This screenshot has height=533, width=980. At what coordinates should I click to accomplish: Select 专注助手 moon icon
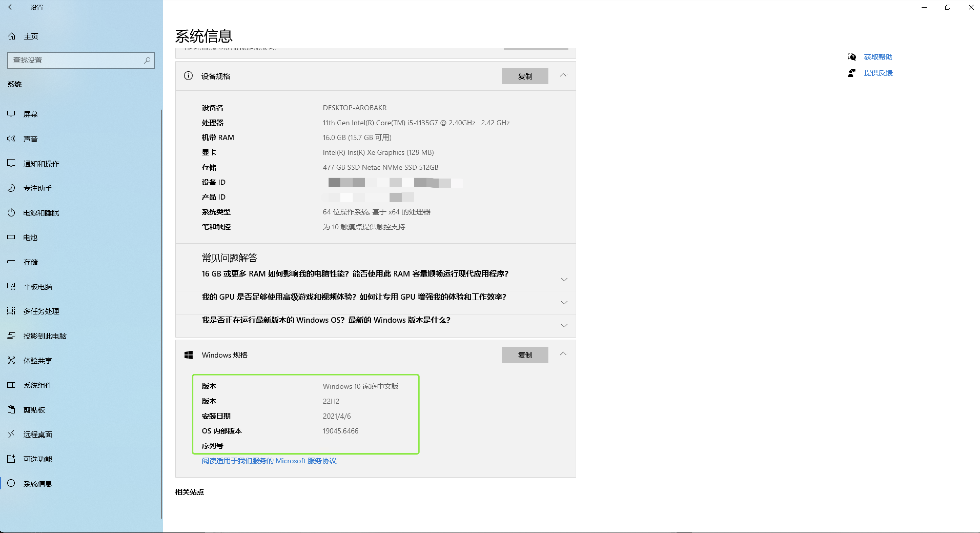coord(12,188)
